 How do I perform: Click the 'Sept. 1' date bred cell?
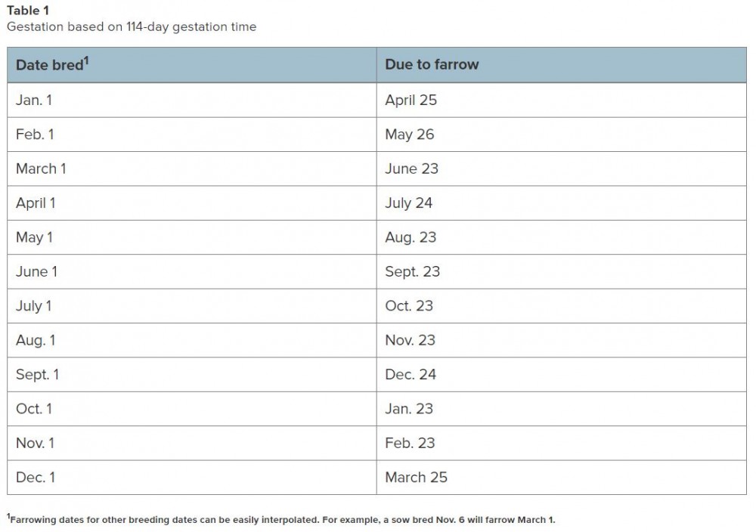pyautogui.click(x=192, y=374)
